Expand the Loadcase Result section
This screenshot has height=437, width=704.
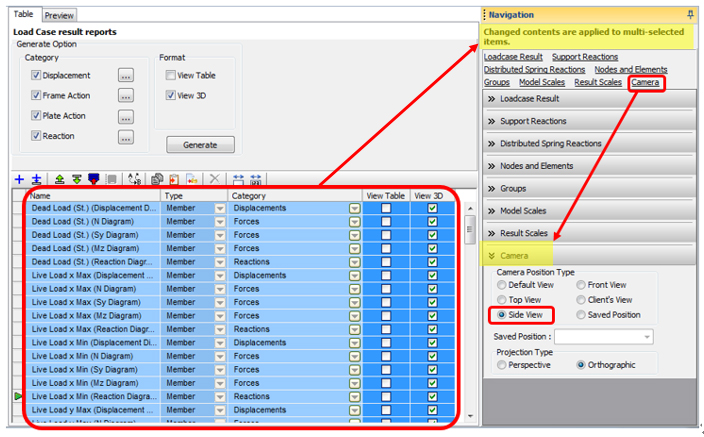[x=589, y=99]
